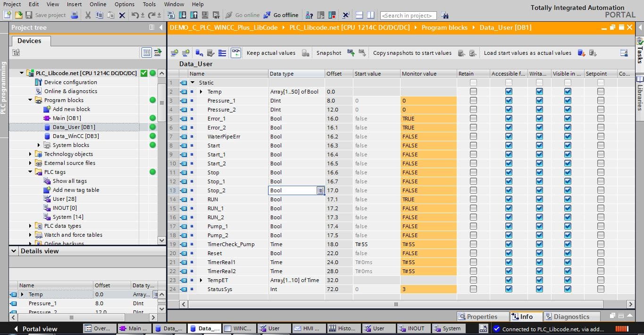Expand the Temp array row
644x335 pixels.
201,92
